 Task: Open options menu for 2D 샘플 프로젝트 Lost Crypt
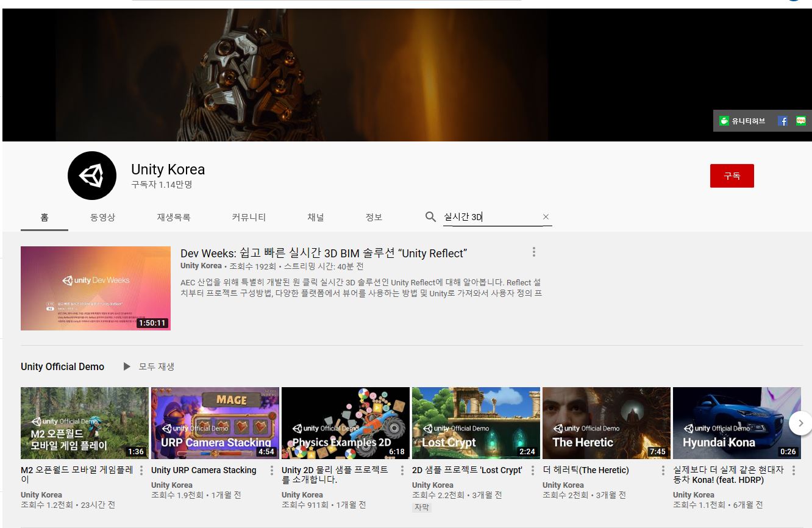533,471
